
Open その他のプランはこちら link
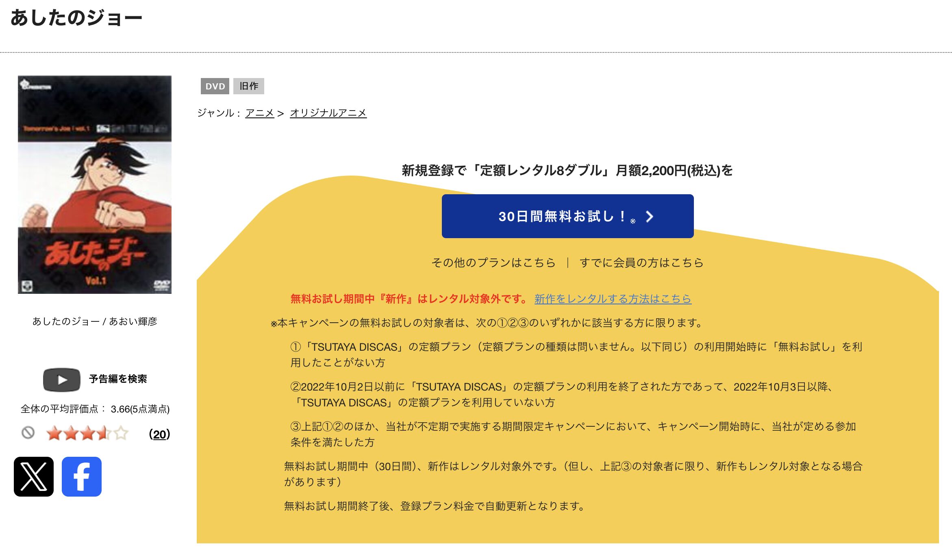pyautogui.click(x=493, y=263)
